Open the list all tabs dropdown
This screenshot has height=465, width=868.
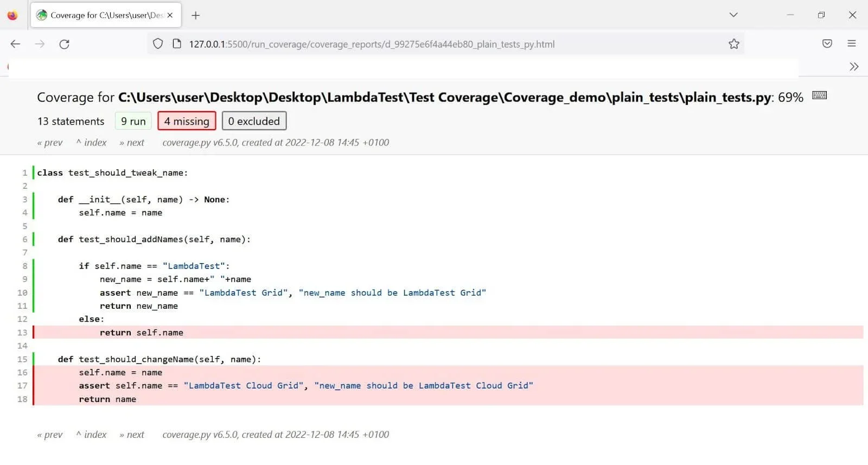[x=733, y=15]
